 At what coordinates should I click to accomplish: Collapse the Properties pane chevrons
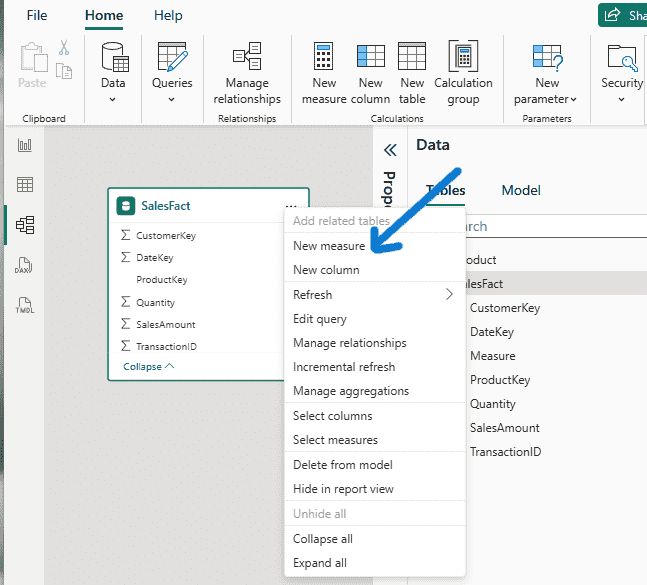point(390,150)
